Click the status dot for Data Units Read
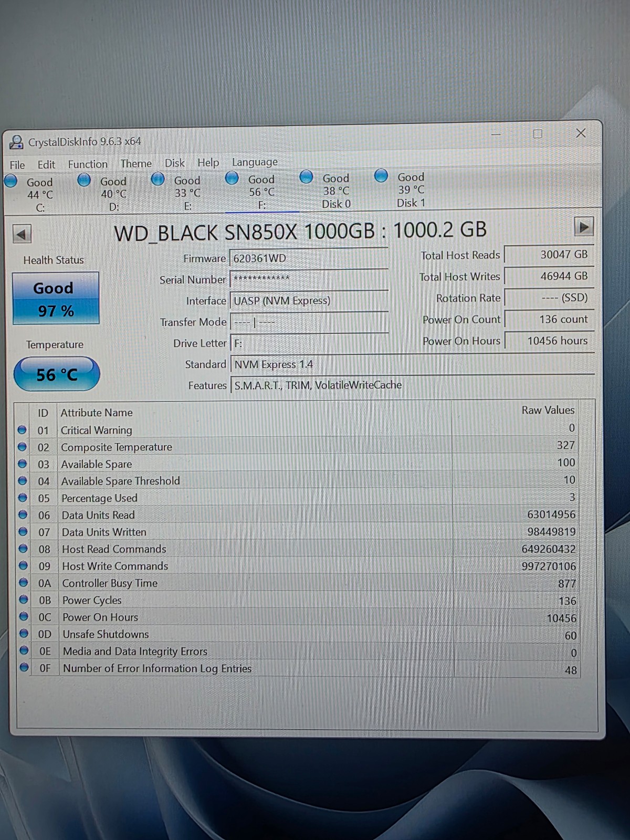The image size is (630, 840). click(x=23, y=514)
